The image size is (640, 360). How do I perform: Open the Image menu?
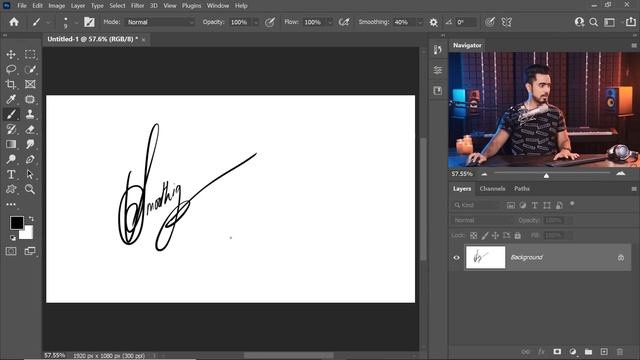(57, 6)
